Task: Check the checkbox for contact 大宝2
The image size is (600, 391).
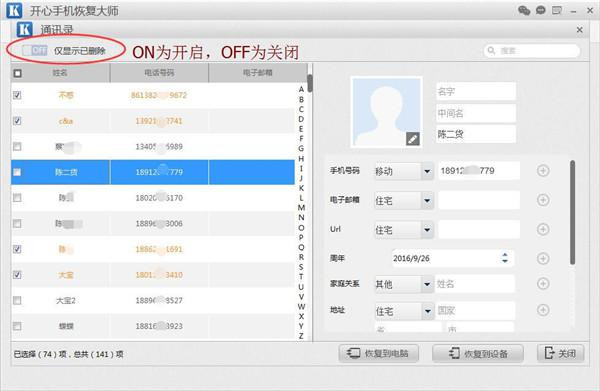Action: 17,300
